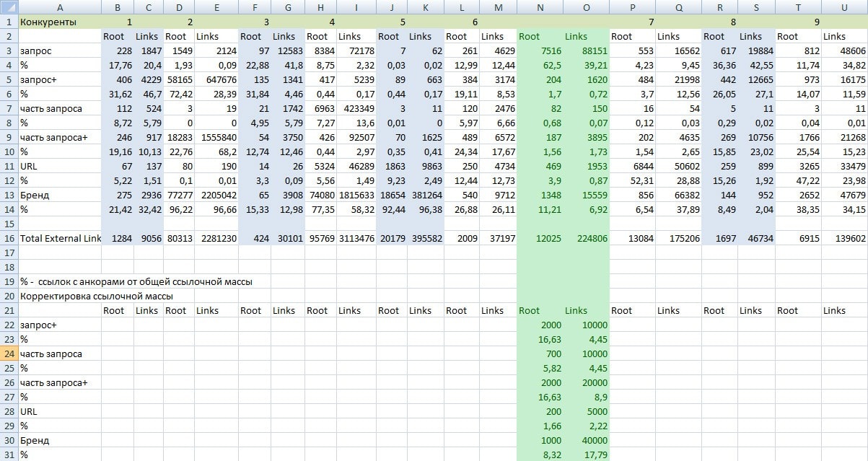Viewport: 868px width, 461px height.
Task: Click the Конкуренты cell in row 1
Action: pyautogui.click(x=60, y=22)
